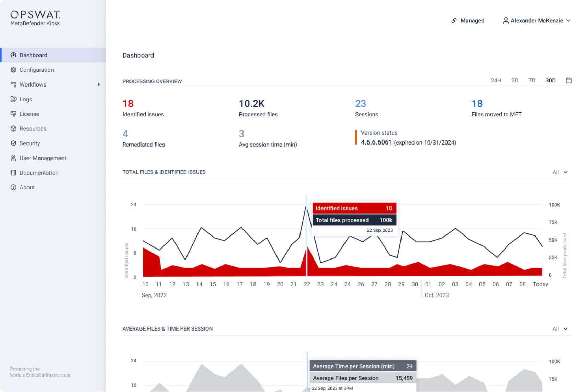Select the Security shield icon
The height and width of the screenshot is (392, 588).
click(13, 143)
